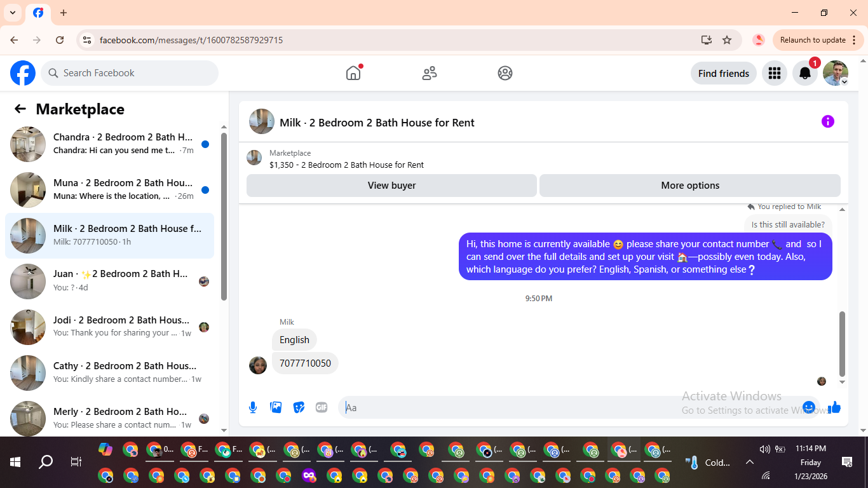Open the Chandra conversation
This screenshot has height=488, width=868.
tap(110, 144)
